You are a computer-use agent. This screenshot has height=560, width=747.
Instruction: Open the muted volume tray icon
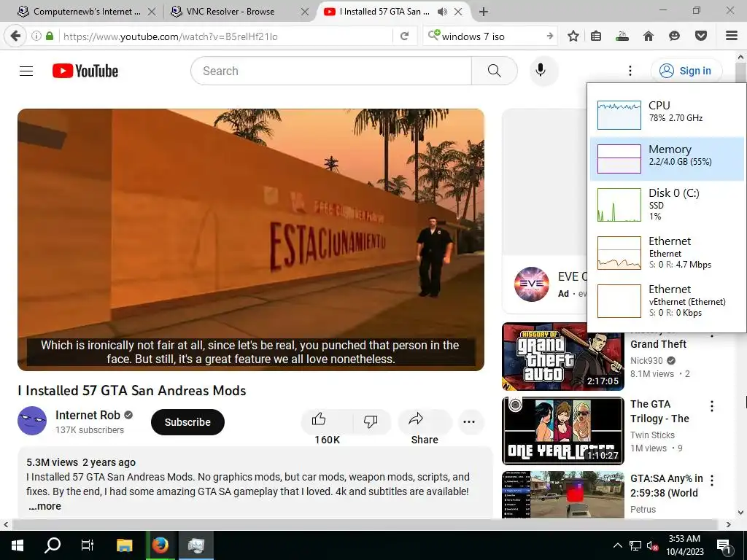652,545
